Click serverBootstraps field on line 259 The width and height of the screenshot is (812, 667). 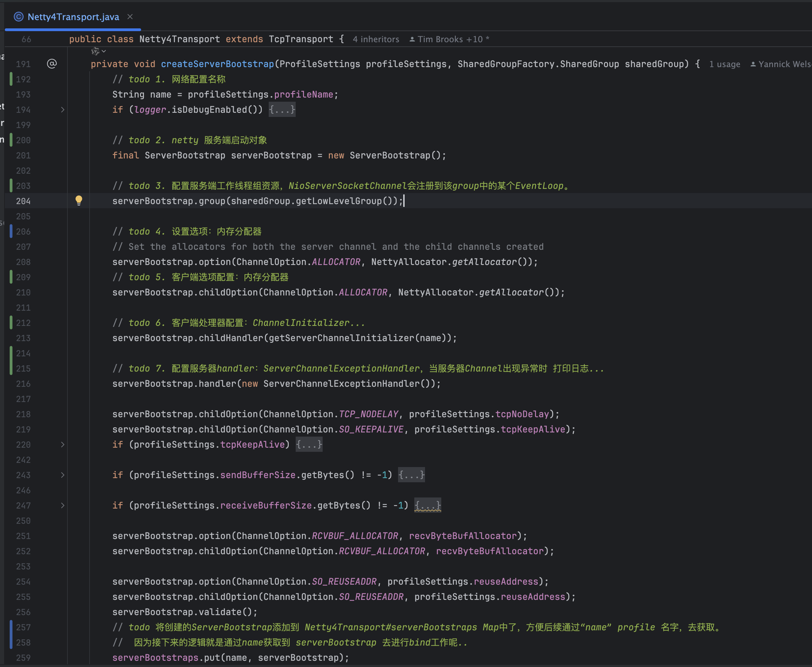pyautogui.click(x=155, y=658)
